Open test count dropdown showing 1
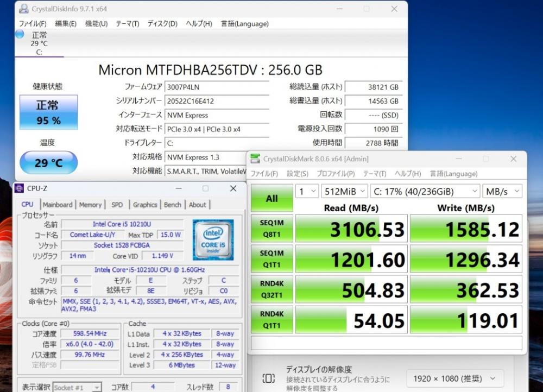The width and height of the screenshot is (543, 392). click(x=307, y=191)
